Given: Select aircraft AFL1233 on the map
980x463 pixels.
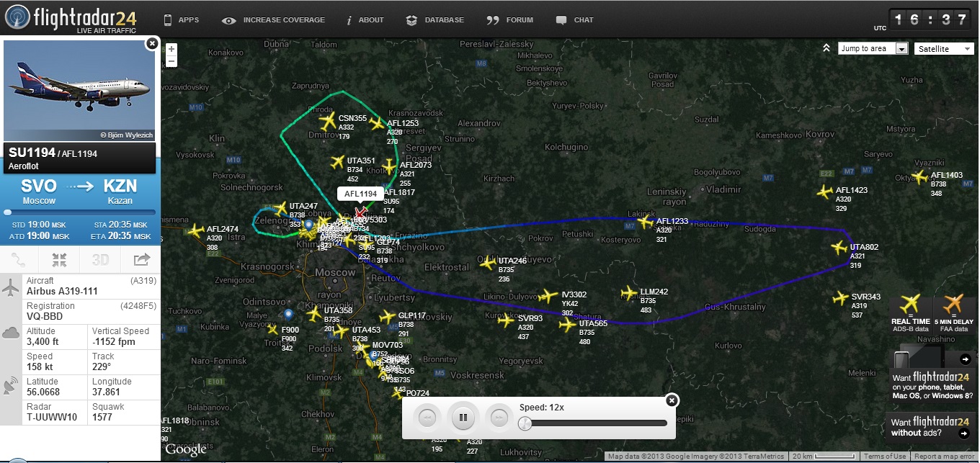Looking at the screenshot, I should click(x=646, y=222).
